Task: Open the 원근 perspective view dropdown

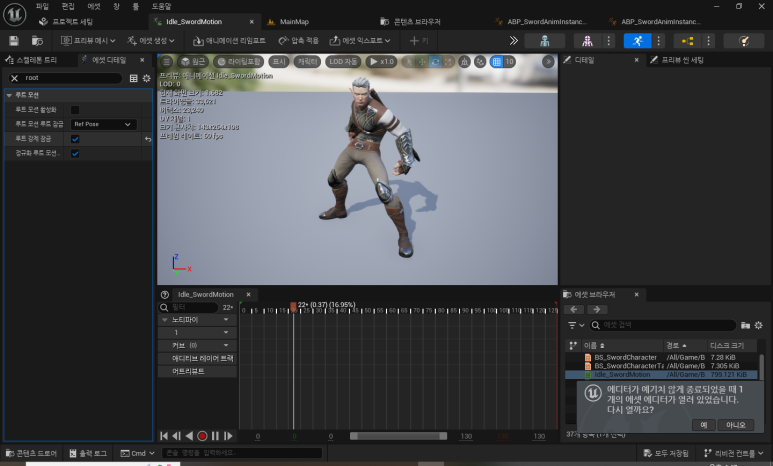Action: (193, 62)
